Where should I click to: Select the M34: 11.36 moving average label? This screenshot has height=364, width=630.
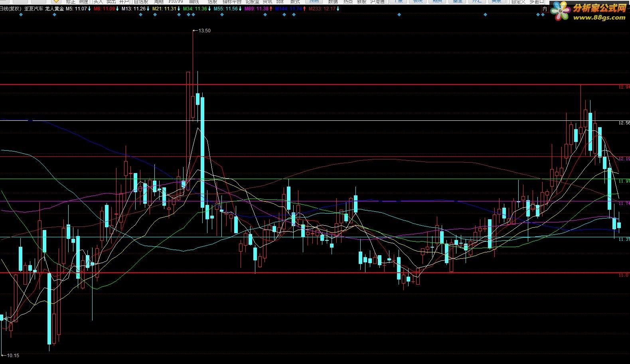click(195, 8)
